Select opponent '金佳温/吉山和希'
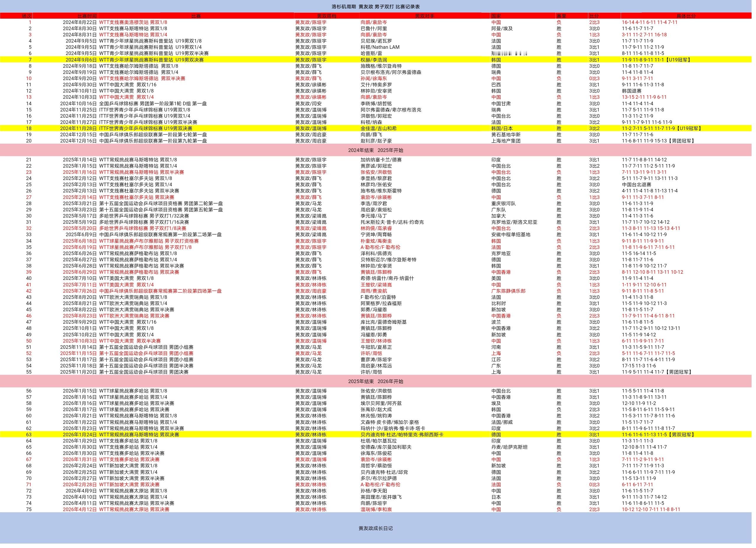 click(x=381, y=129)
